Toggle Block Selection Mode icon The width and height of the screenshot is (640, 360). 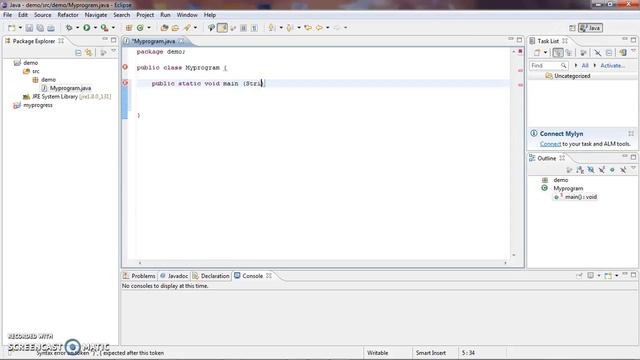point(243,28)
